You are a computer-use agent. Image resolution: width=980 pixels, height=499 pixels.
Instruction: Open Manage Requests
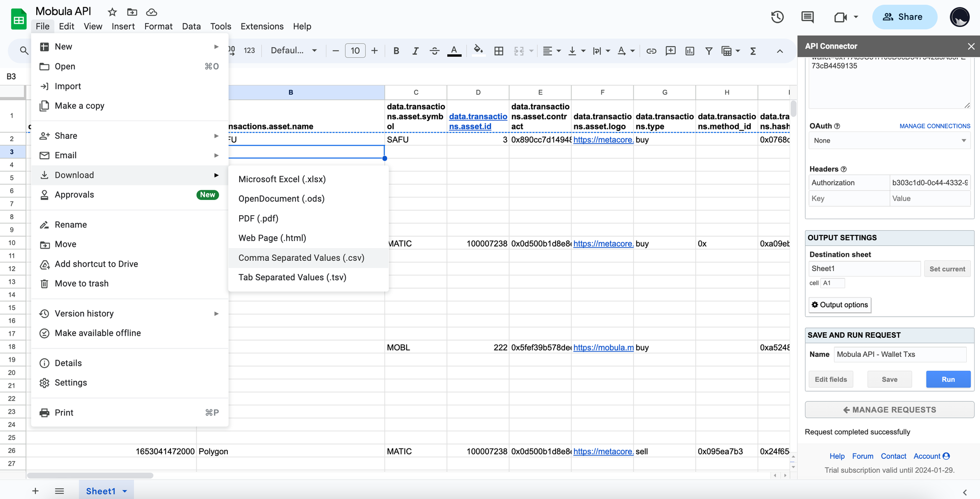pos(889,410)
